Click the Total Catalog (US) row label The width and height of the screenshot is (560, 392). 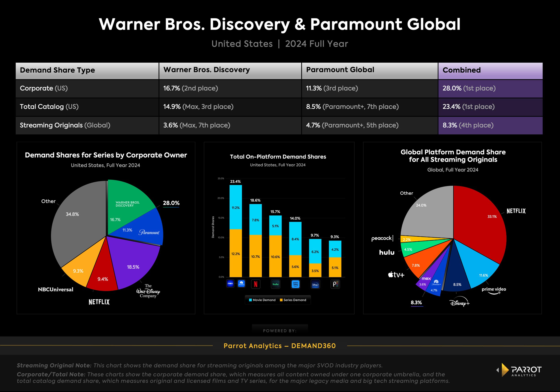click(49, 107)
